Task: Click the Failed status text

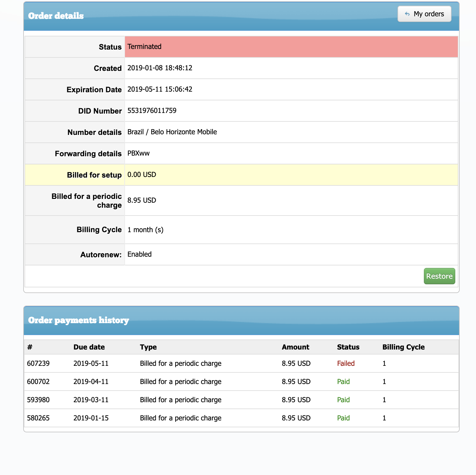Action: coord(346,364)
